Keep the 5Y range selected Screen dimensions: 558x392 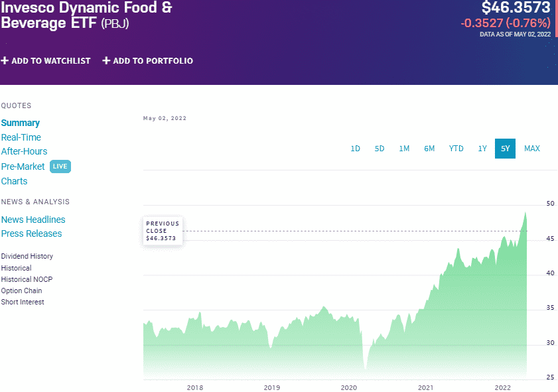(x=505, y=149)
